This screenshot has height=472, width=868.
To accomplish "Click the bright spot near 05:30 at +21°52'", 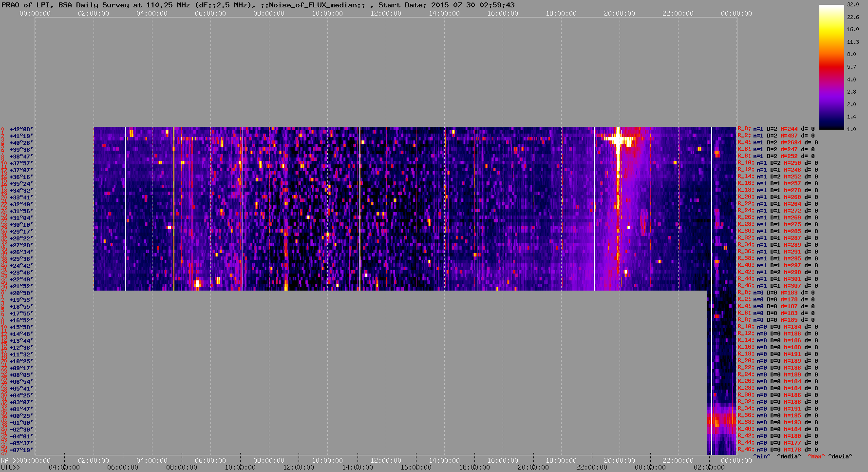I will tap(197, 284).
